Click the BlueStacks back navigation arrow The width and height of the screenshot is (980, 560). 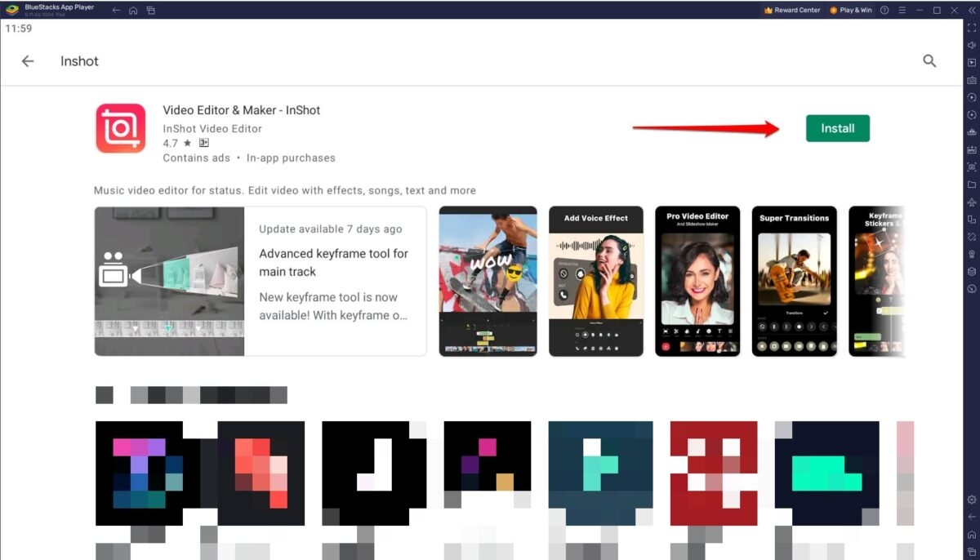coord(114,11)
